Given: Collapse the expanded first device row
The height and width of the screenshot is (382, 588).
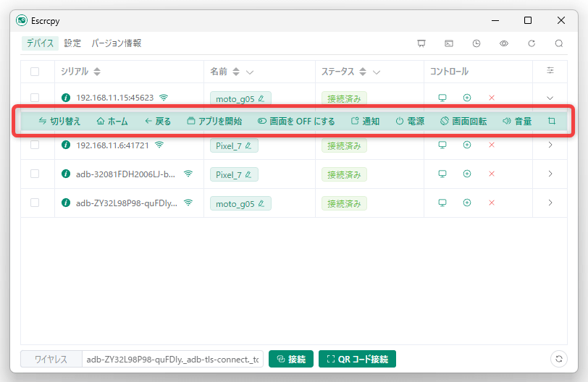Looking at the screenshot, I should (550, 98).
